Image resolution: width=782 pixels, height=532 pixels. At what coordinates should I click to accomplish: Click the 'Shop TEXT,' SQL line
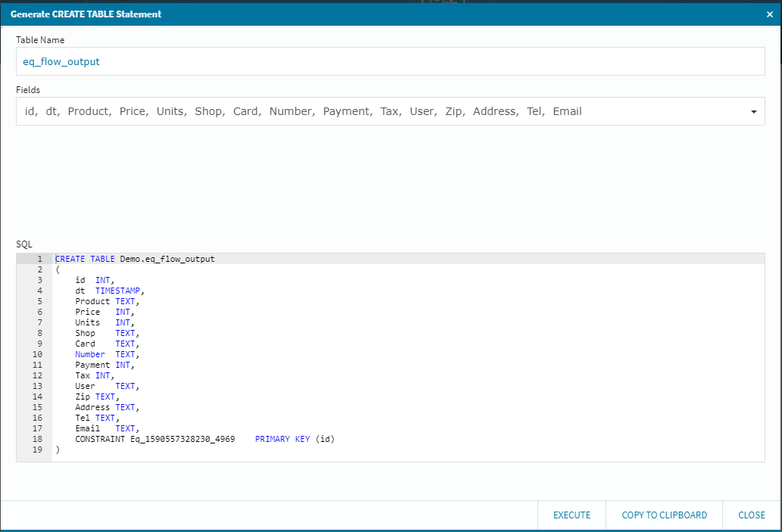(x=107, y=333)
